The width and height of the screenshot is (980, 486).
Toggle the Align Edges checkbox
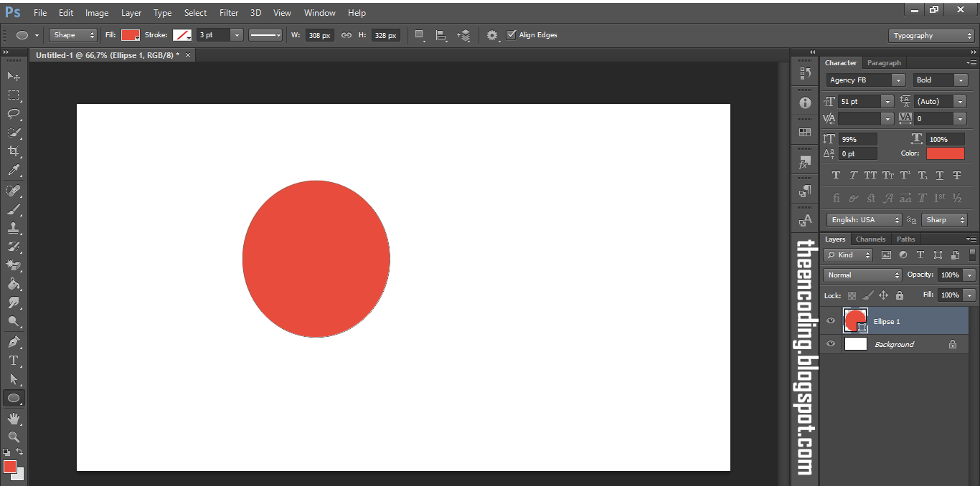click(x=511, y=34)
